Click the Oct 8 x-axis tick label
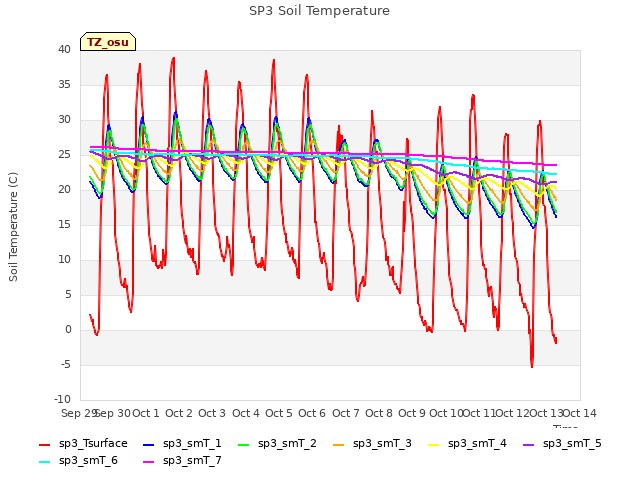 coord(379,413)
